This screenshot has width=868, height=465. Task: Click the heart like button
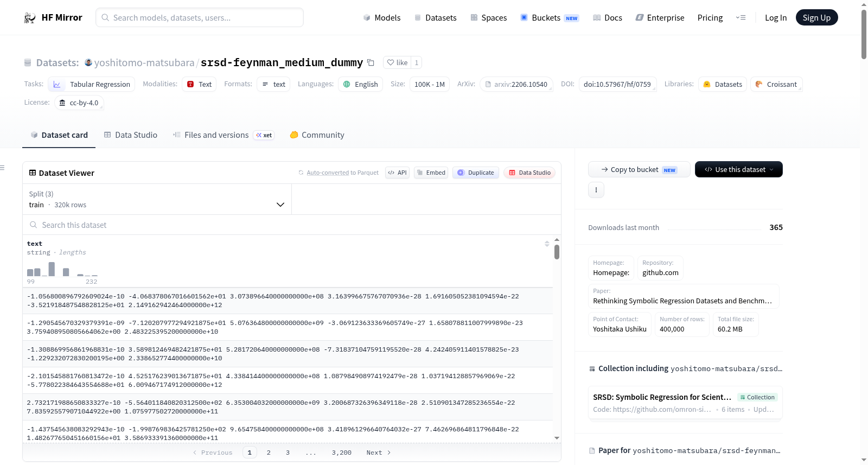[x=397, y=62]
